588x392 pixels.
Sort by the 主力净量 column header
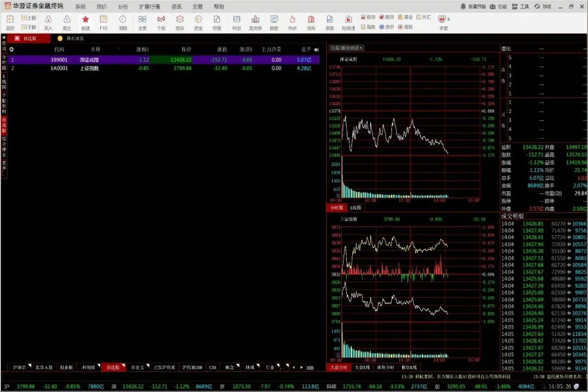(x=271, y=49)
